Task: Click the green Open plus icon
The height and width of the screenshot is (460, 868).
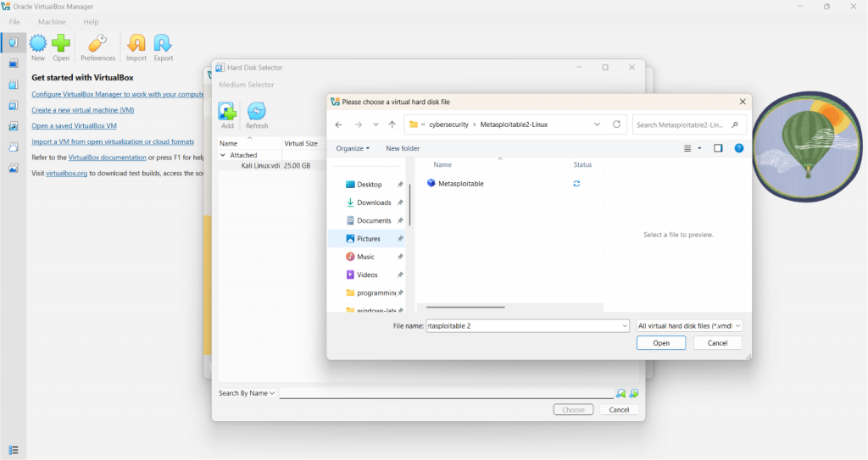Action: click(x=61, y=43)
